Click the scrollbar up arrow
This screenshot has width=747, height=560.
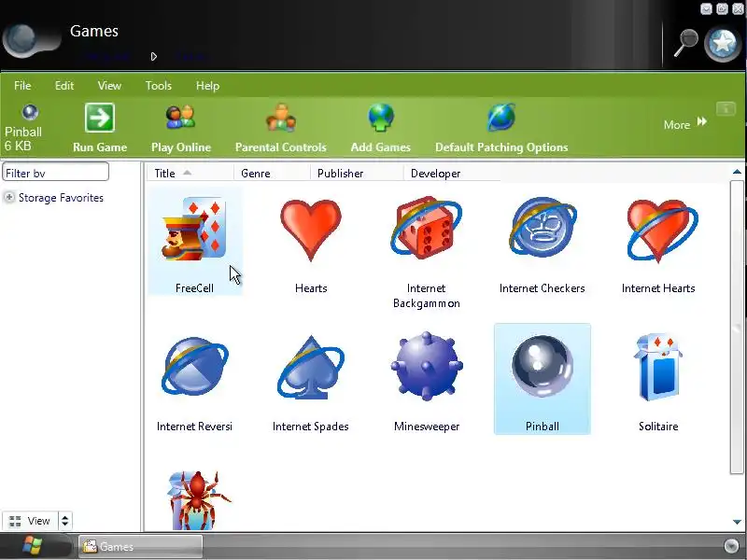click(x=737, y=172)
